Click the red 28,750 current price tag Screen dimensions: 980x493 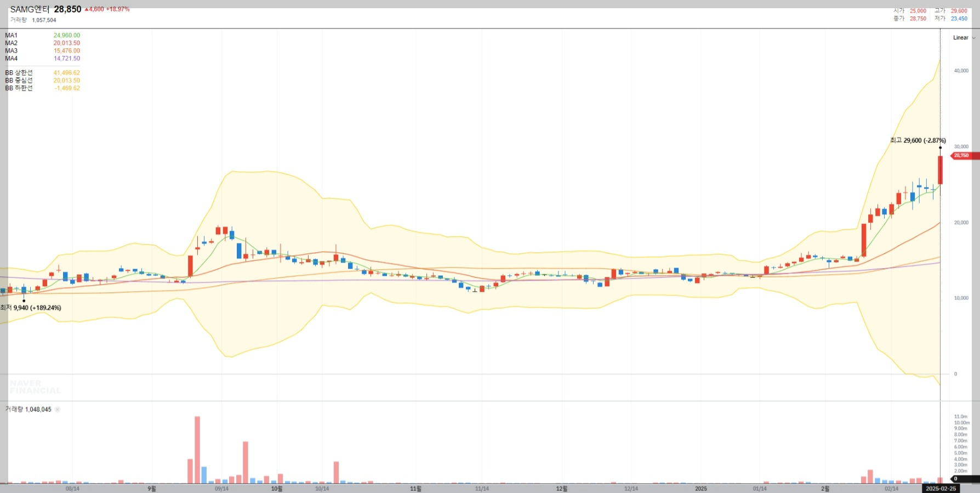(964, 156)
